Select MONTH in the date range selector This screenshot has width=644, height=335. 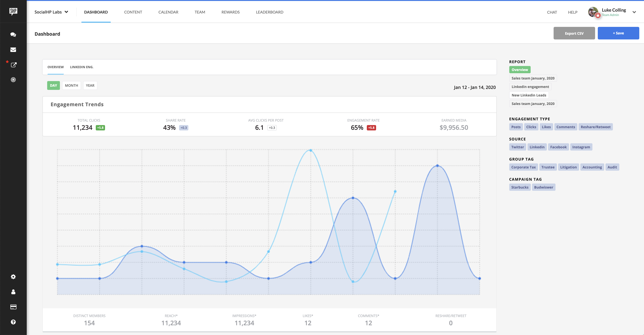point(71,85)
